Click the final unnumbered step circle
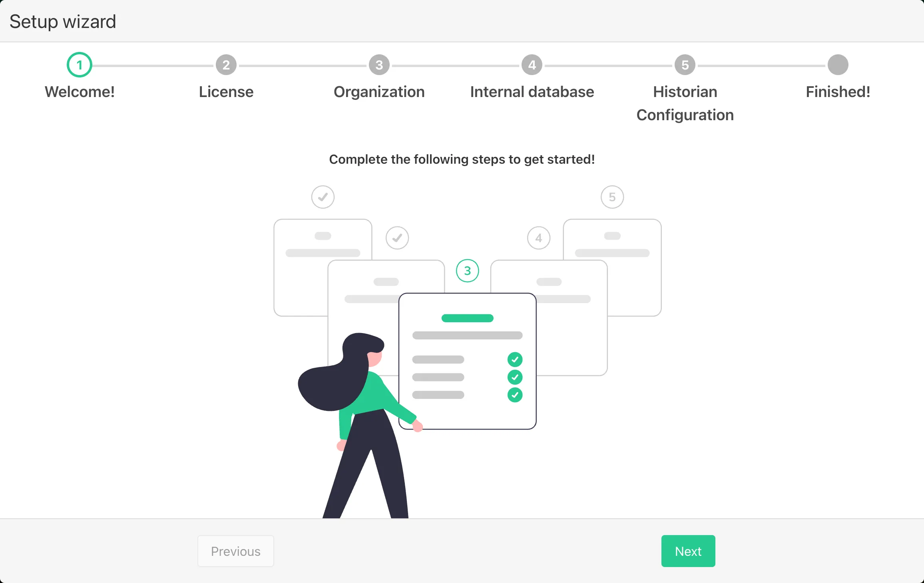Image resolution: width=924 pixels, height=583 pixels. tap(838, 65)
